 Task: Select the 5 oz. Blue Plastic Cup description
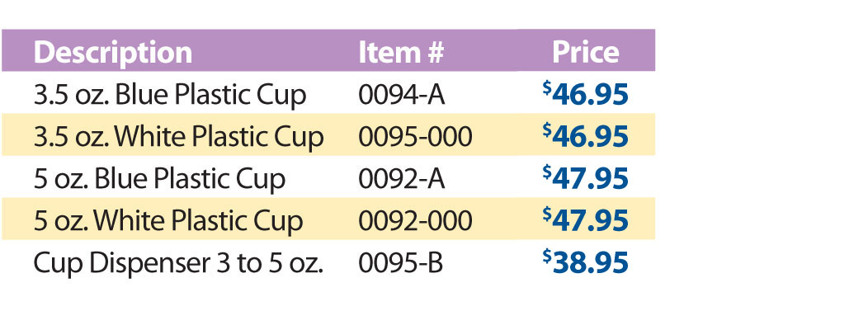(x=159, y=179)
